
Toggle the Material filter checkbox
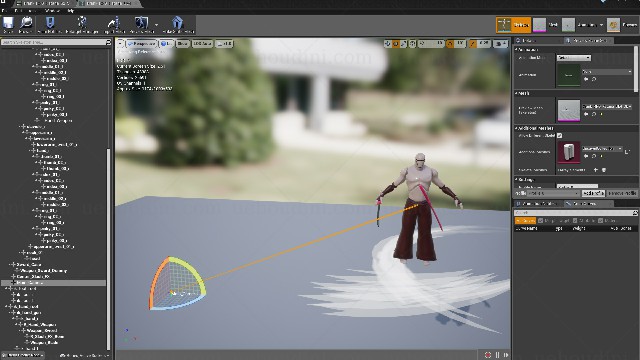(x=600, y=221)
